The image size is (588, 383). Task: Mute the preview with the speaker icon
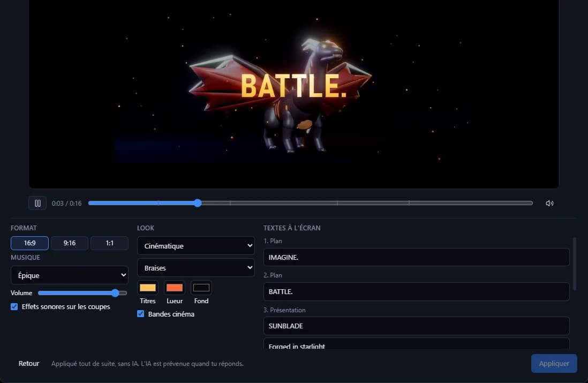click(x=549, y=204)
